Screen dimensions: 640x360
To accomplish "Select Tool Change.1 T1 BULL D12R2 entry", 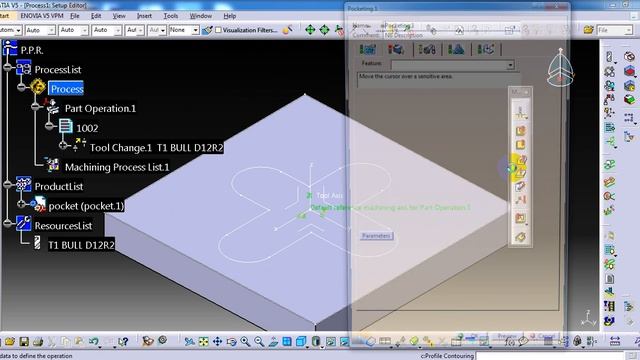I will point(156,148).
